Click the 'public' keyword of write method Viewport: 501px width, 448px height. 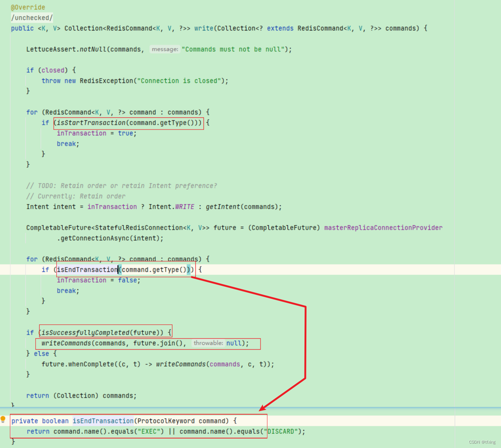coord(22,28)
